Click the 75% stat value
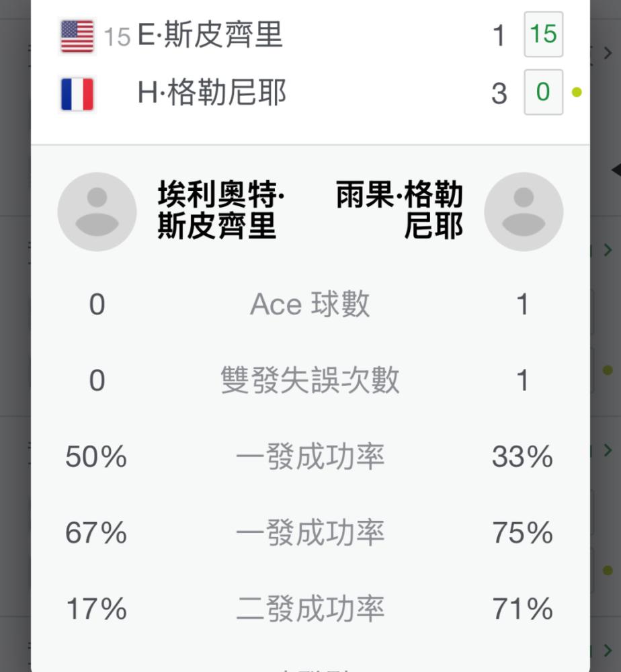 point(522,533)
